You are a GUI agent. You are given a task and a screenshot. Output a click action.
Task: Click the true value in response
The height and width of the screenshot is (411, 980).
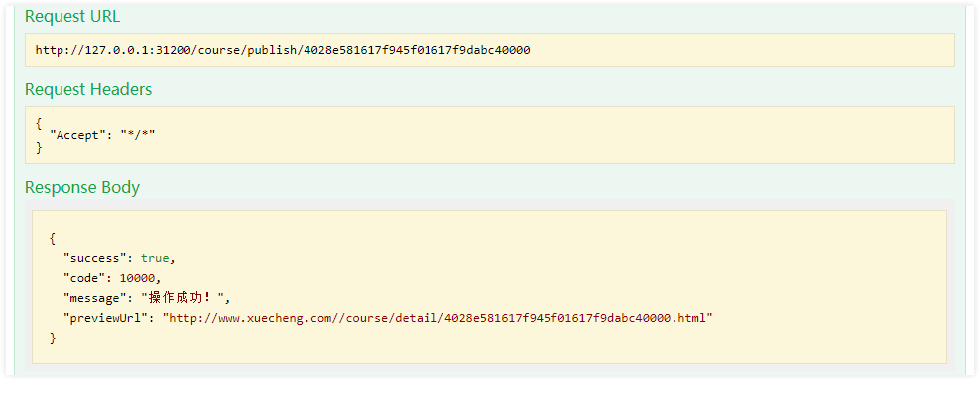click(155, 258)
